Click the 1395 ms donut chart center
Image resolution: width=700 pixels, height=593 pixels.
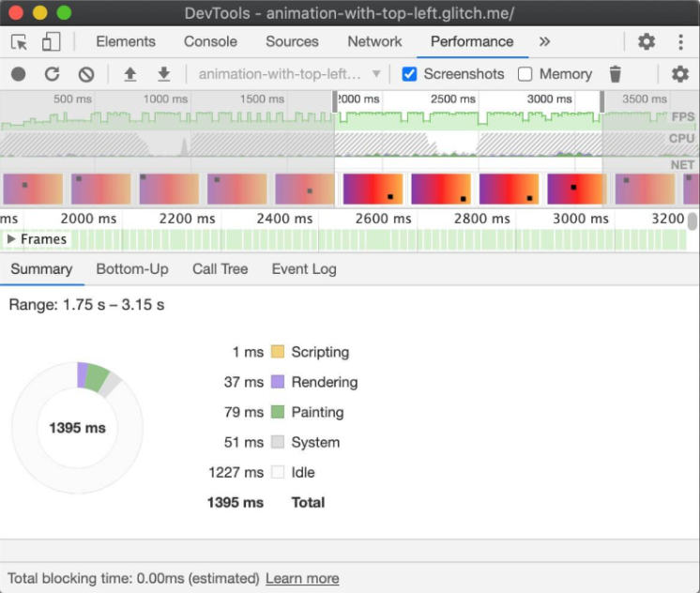77,428
